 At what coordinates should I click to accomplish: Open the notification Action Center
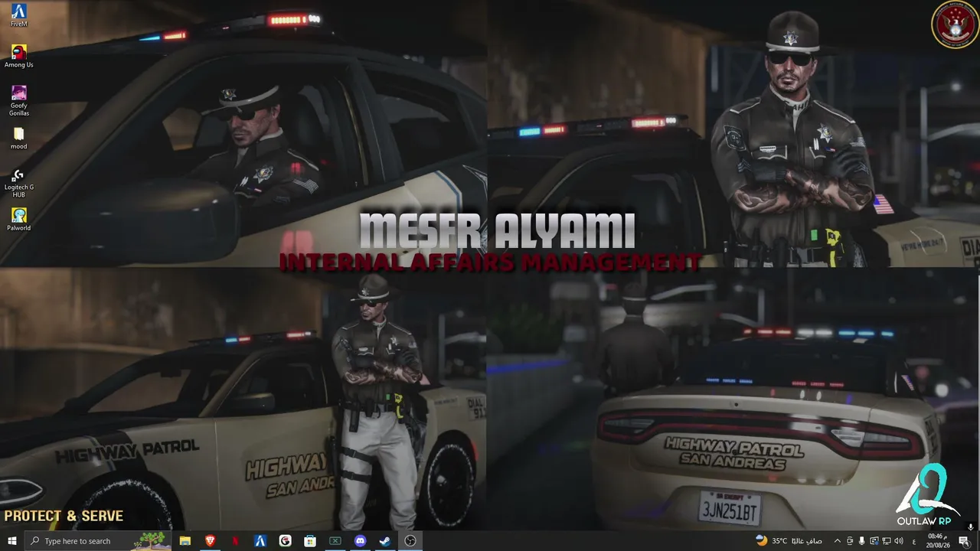[964, 541]
